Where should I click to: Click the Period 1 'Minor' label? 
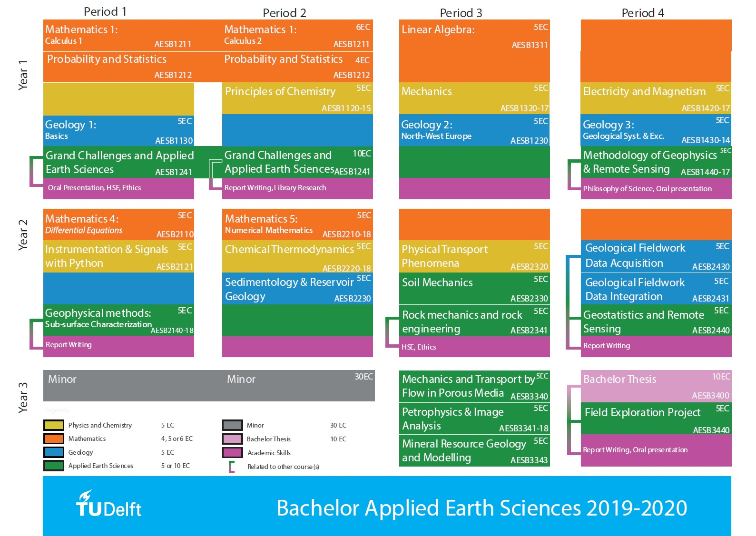(62, 379)
